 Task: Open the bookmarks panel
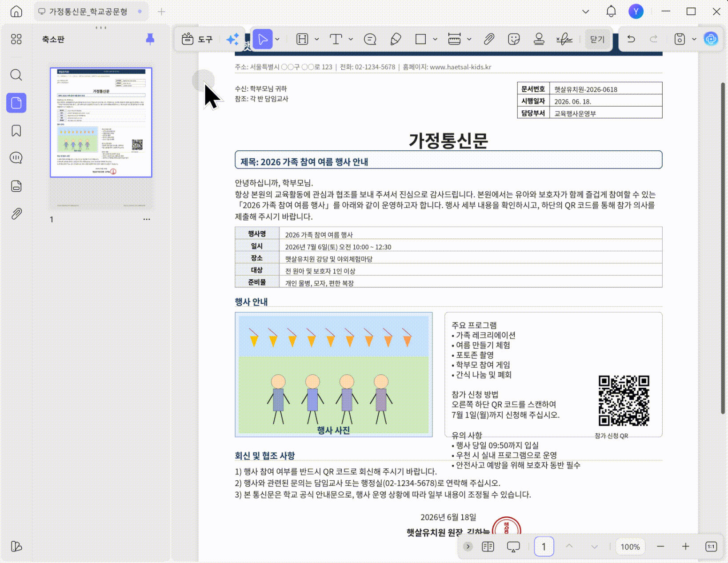pyautogui.click(x=16, y=131)
